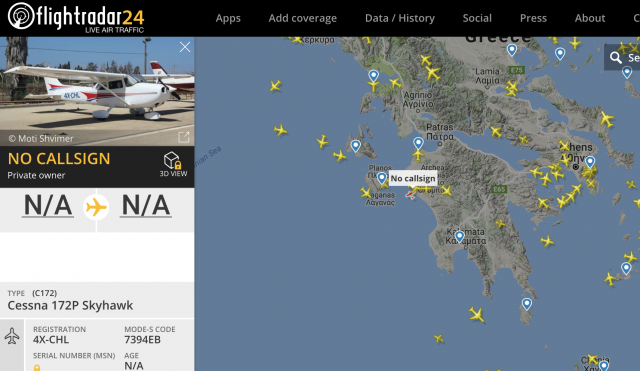The width and height of the screenshot is (640, 371).
Task: Open the Social menu item
Action: coord(477,18)
